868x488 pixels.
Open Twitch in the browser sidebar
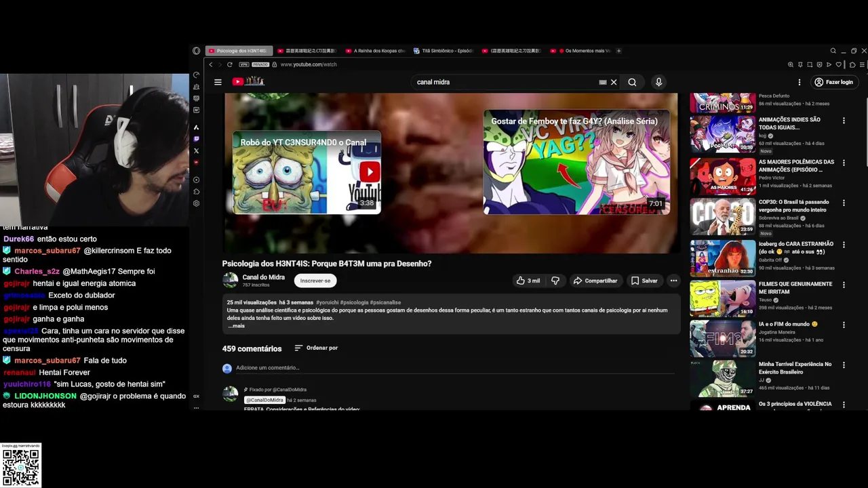(x=197, y=139)
